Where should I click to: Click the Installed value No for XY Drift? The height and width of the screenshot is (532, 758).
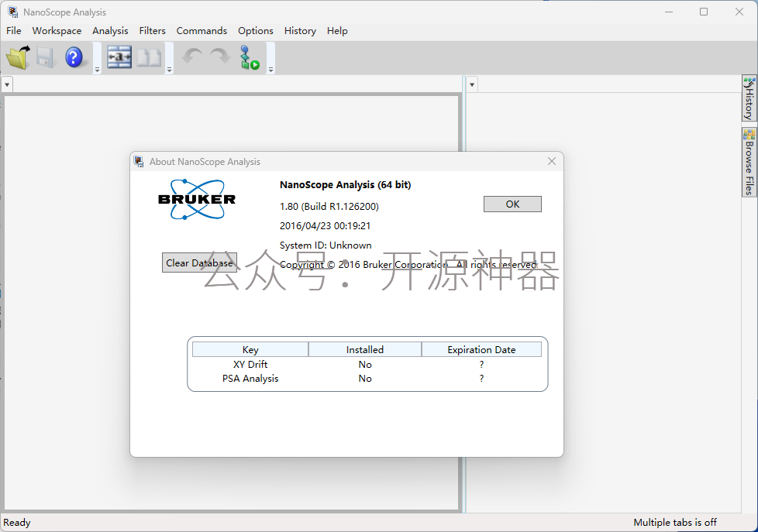click(x=365, y=364)
